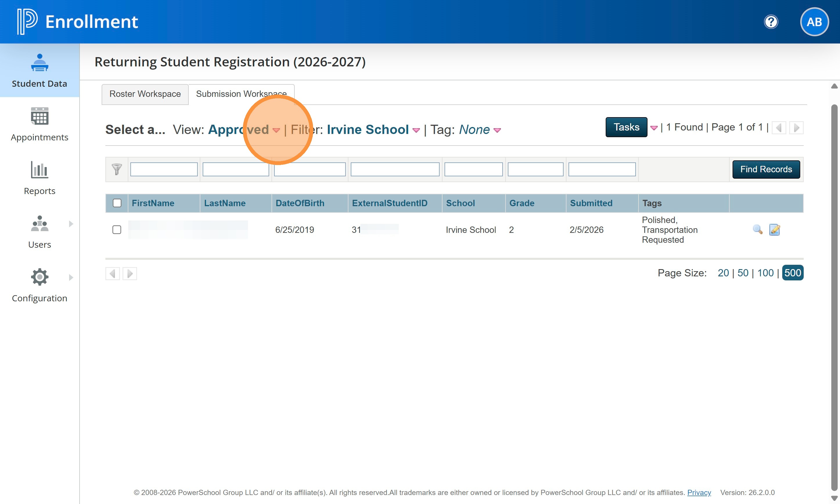Viewport: 840px width, 504px height.
Task: Open the Student Data sidebar icon
Action: click(39, 63)
